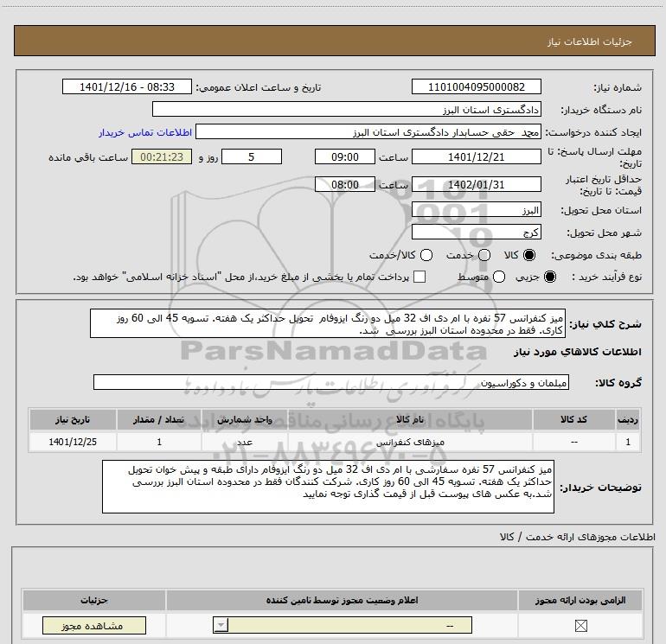Click the الزامی بودن ارائه مجوز column header
Image resolution: width=666 pixels, height=644 pixels.
point(580,600)
